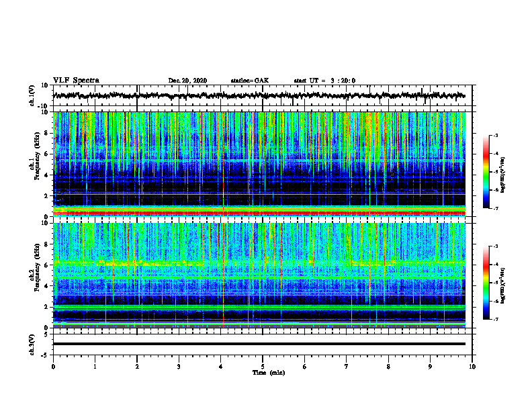Screen dimensions: 532x411
Task: Click the "station=GAK" label
Action: pos(250,81)
